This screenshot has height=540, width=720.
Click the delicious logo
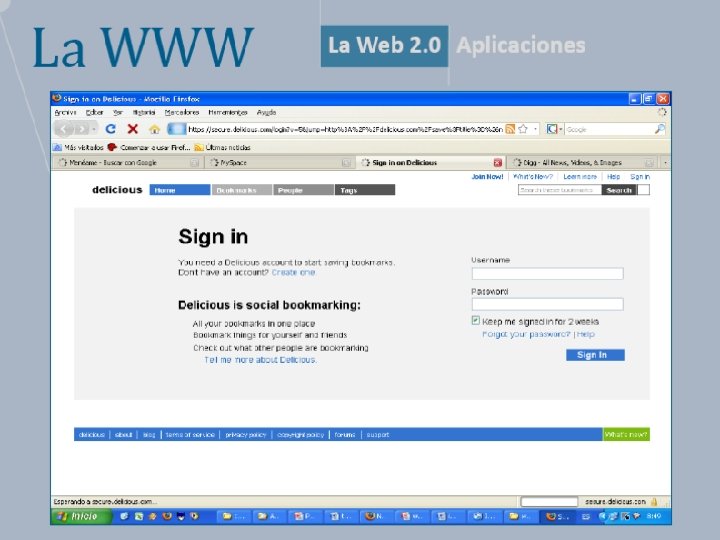(117, 190)
